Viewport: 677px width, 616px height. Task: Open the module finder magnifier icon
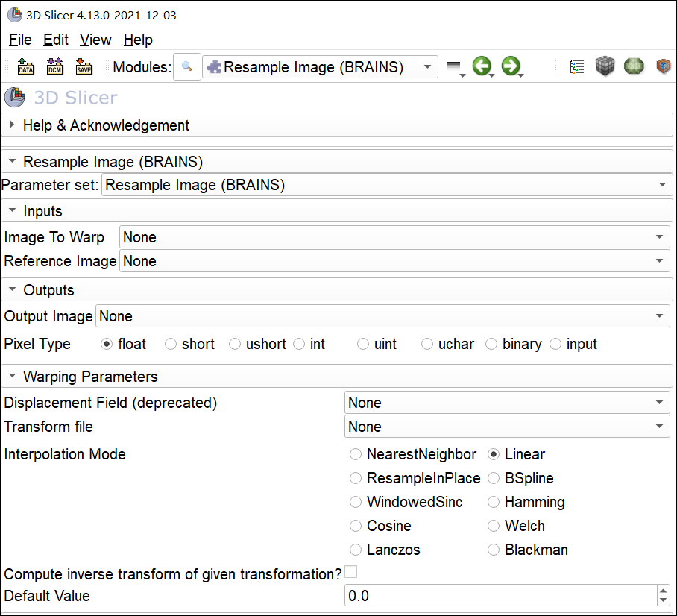186,67
